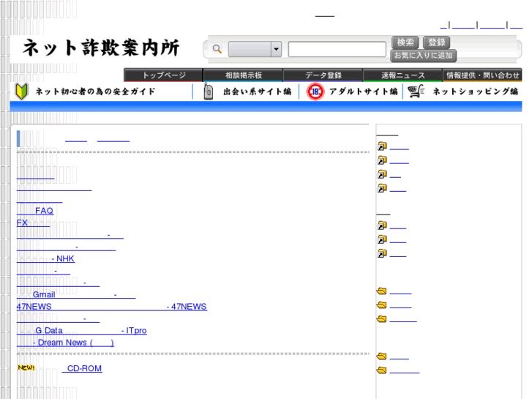
Task: Open the アダルトサイト編 section
Action: point(364,92)
